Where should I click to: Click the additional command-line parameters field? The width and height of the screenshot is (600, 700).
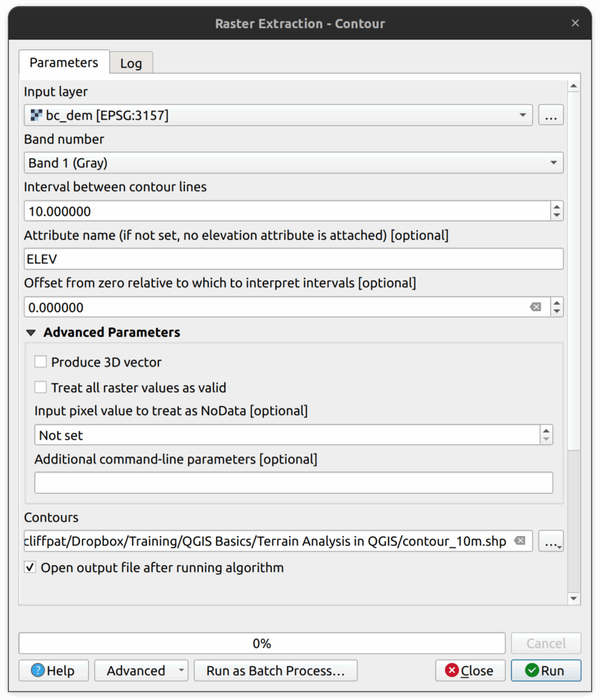[293, 483]
